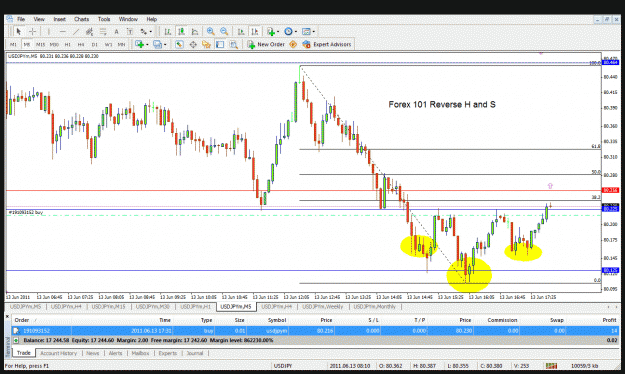Switch to the H4 timeframe
The height and width of the screenshot is (374, 625).
click(x=81, y=45)
